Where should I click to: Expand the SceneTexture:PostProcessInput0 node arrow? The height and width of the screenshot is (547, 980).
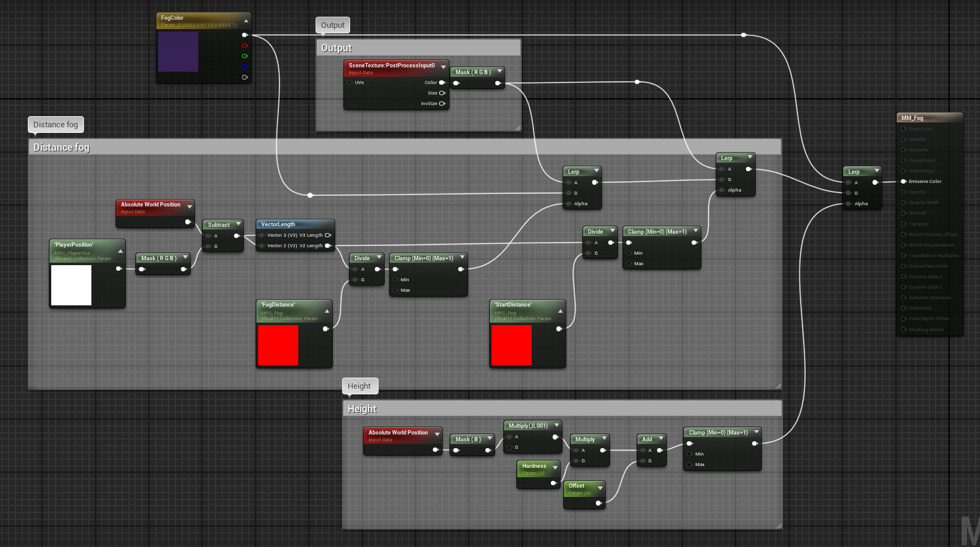click(443, 67)
